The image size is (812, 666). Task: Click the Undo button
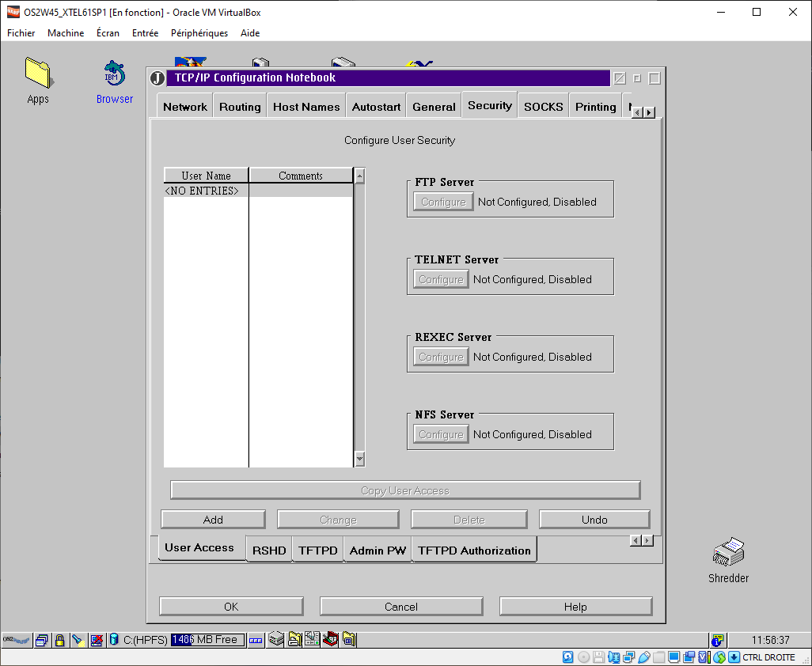pyautogui.click(x=594, y=520)
